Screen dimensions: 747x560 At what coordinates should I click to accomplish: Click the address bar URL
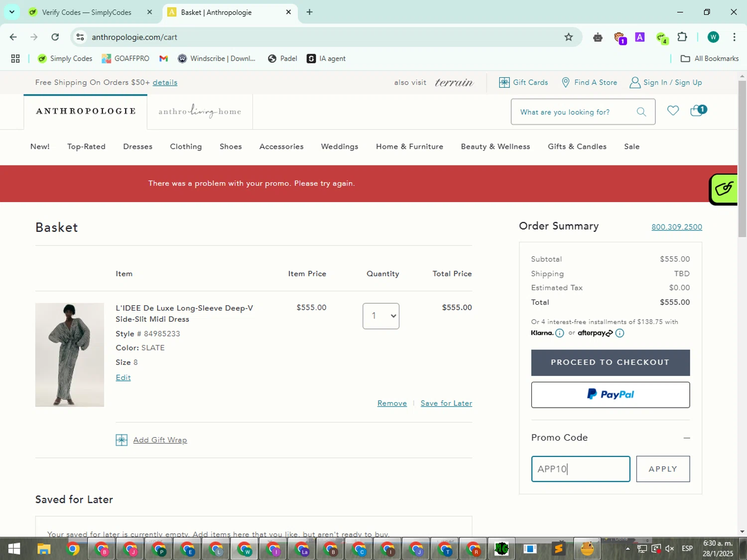pos(134,37)
